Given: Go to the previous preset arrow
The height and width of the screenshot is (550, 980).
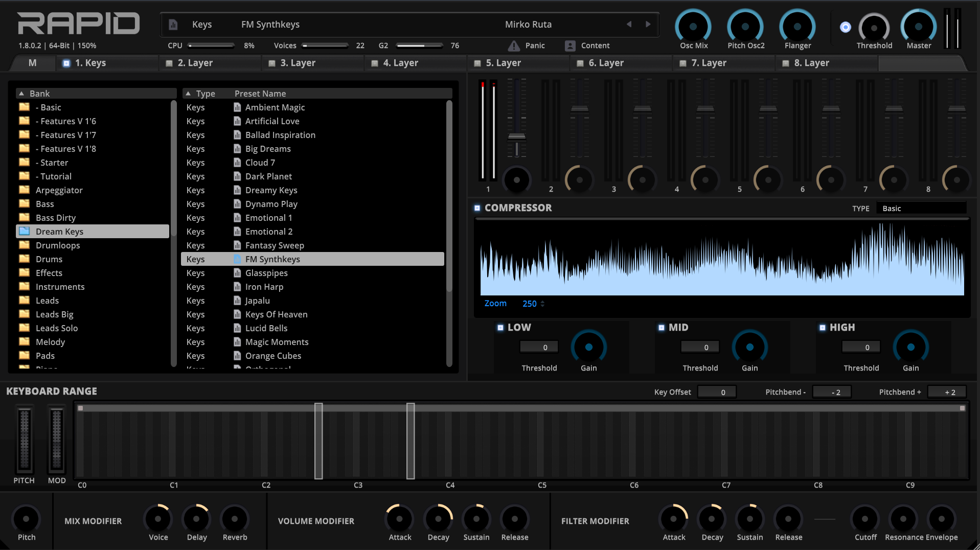Looking at the screenshot, I should [629, 24].
